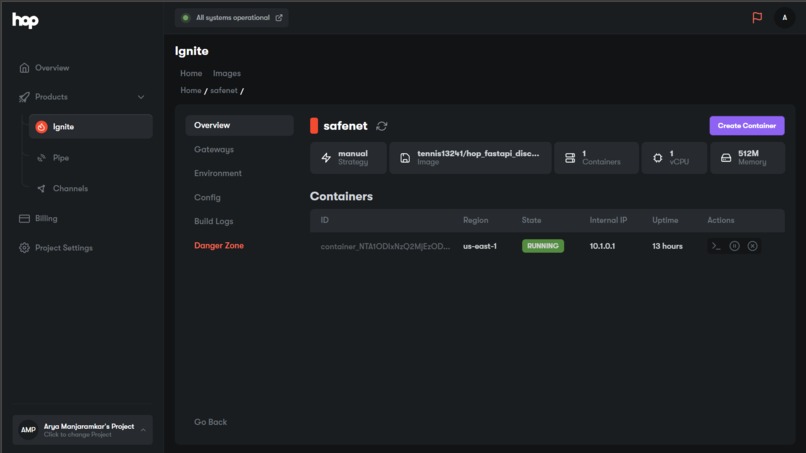Screen dimensions: 806x453
Task: Click the Billing card icon
Action: [24, 219]
